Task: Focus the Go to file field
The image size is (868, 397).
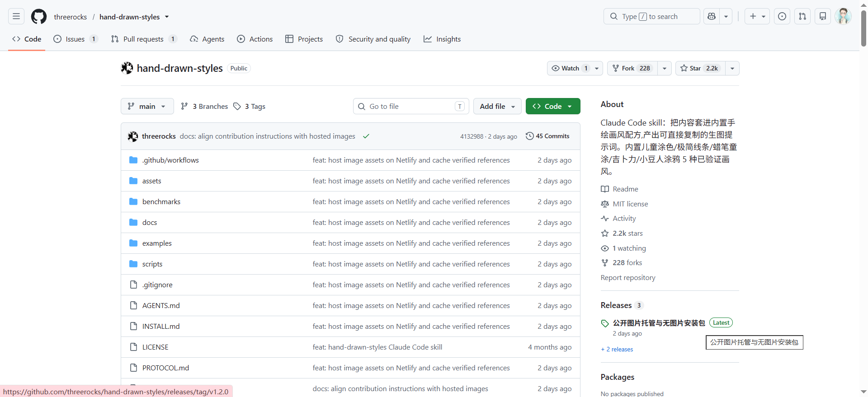Action: [x=411, y=106]
